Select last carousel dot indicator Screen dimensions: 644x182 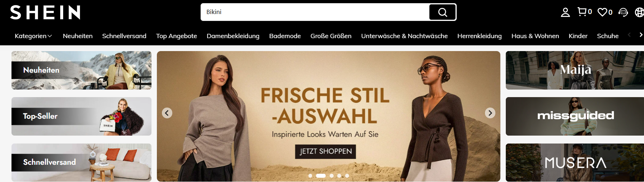click(x=347, y=176)
